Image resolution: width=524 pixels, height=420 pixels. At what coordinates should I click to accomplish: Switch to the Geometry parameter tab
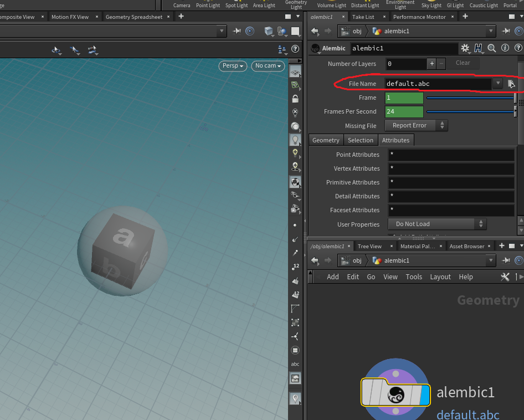click(326, 140)
